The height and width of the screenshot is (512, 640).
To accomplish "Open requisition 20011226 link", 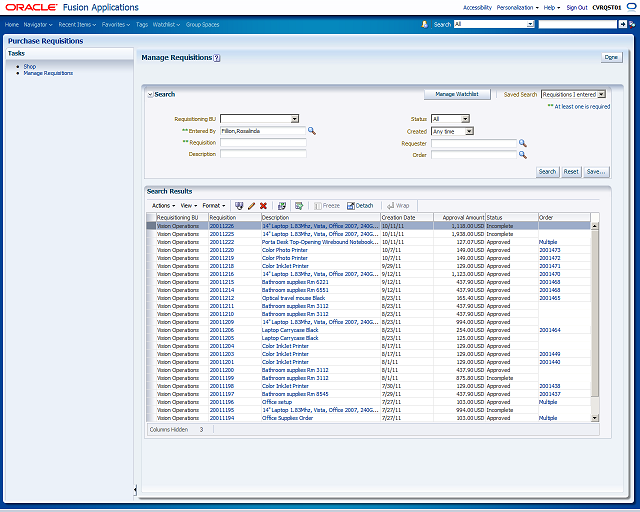I will click(x=222, y=226).
